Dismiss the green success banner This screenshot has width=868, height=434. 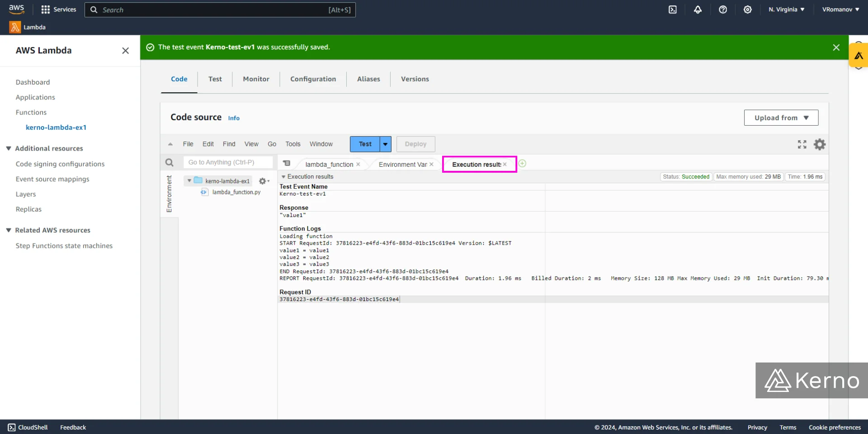click(836, 47)
